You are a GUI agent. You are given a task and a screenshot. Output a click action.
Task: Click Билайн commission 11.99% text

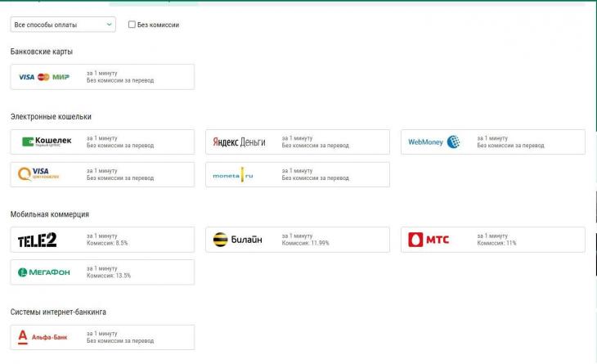305,243
